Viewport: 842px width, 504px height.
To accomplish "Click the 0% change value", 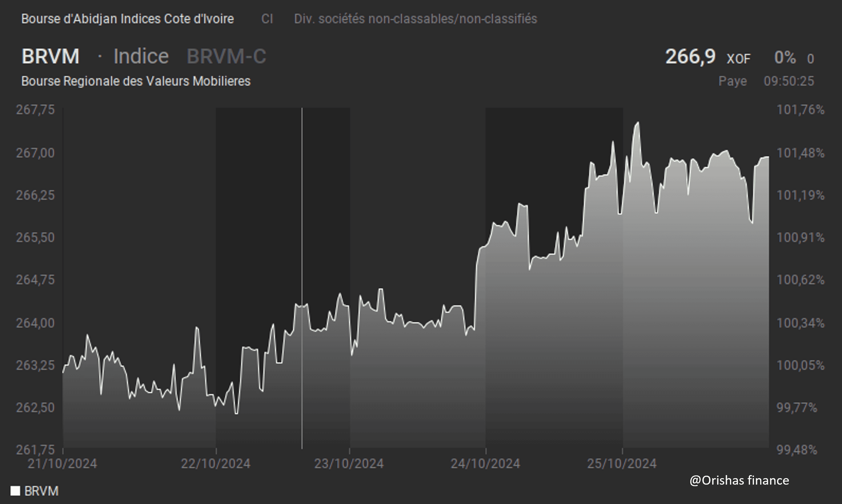I will coord(785,58).
